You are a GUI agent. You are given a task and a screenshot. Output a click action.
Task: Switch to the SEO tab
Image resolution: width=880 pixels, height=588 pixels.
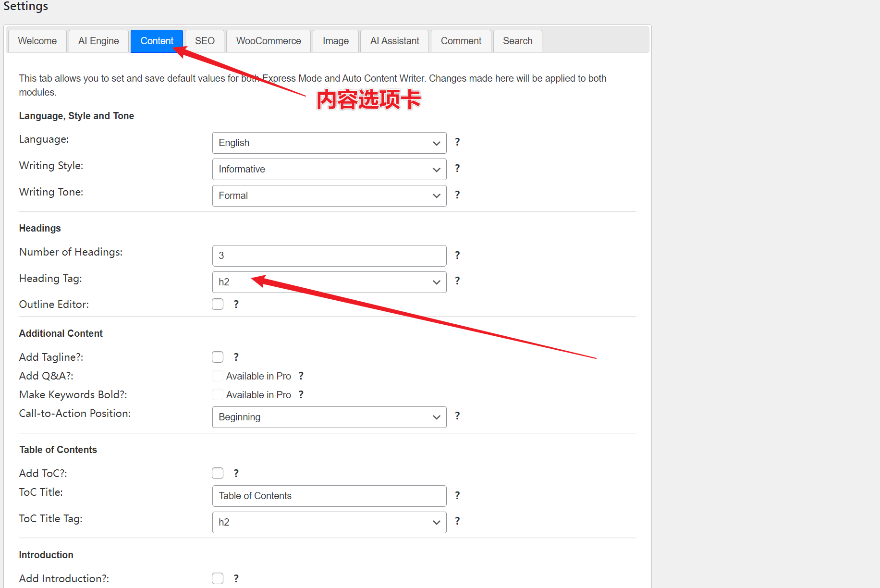coord(205,41)
